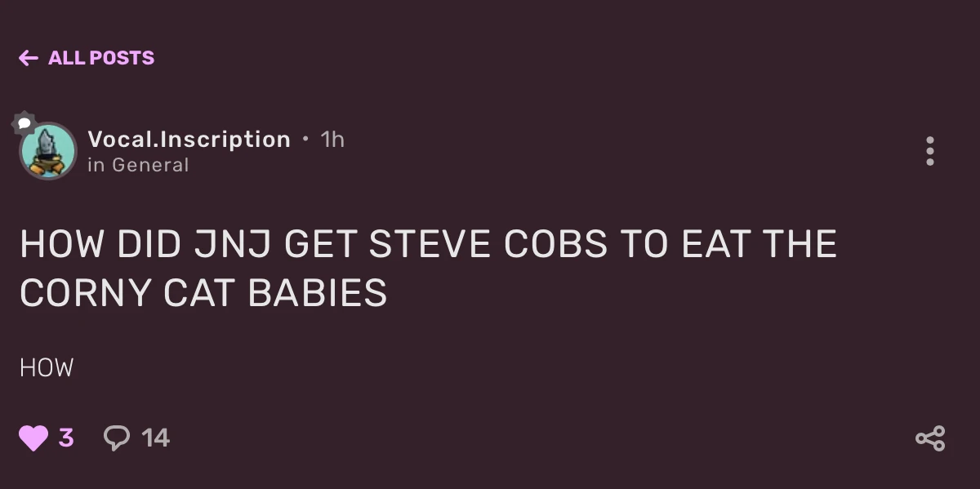The image size is (980, 489).
Task: Click the post body text HOW
Action: (47, 368)
